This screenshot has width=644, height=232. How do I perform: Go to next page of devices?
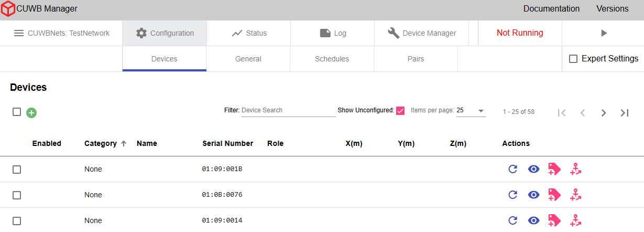click(604, 112)
